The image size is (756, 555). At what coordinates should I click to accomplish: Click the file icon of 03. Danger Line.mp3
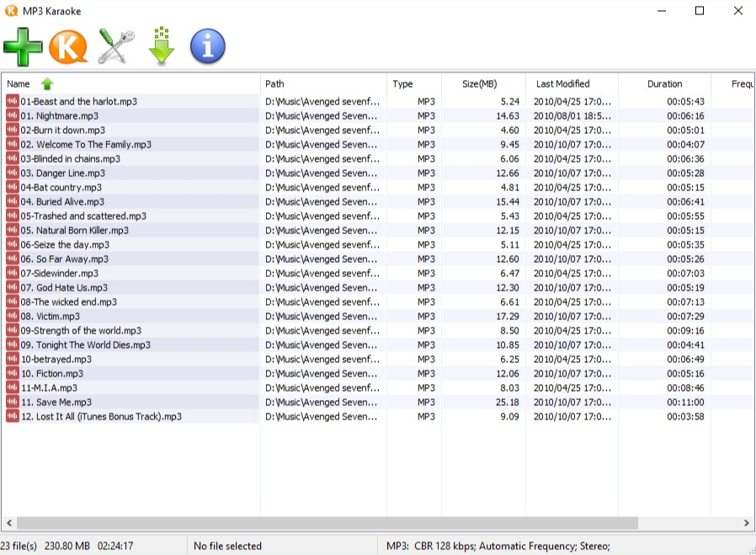[12, 173]
